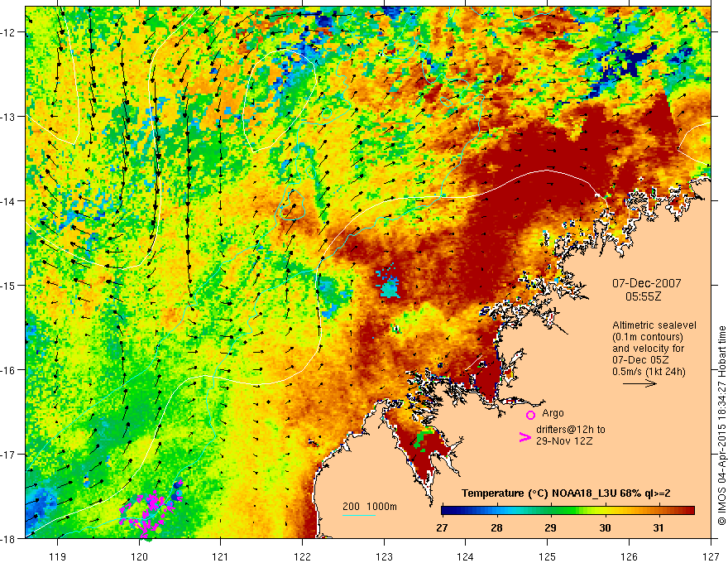Click longitude axis label 122
728x563 pixels.
point(302,556)
